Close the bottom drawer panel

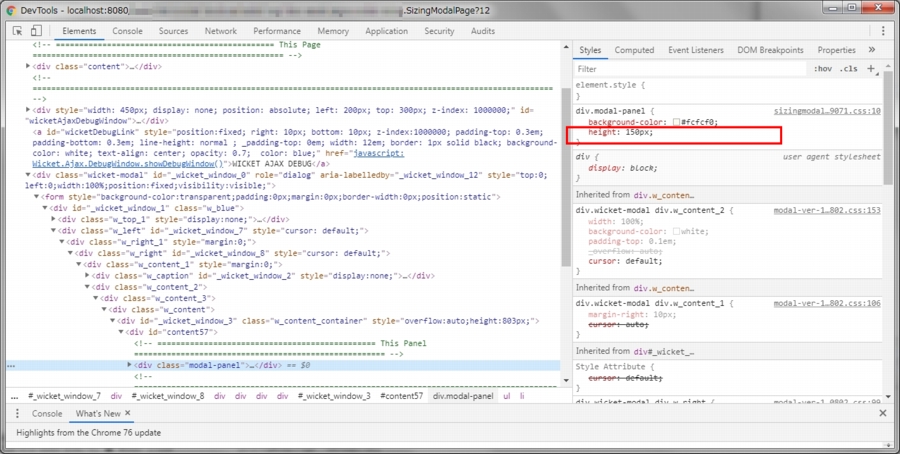pyautogui.click(x=883, y=413)
